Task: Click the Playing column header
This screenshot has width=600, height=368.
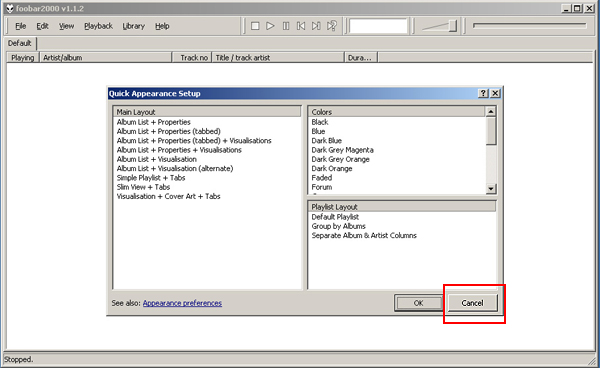Action: (23, 58)
